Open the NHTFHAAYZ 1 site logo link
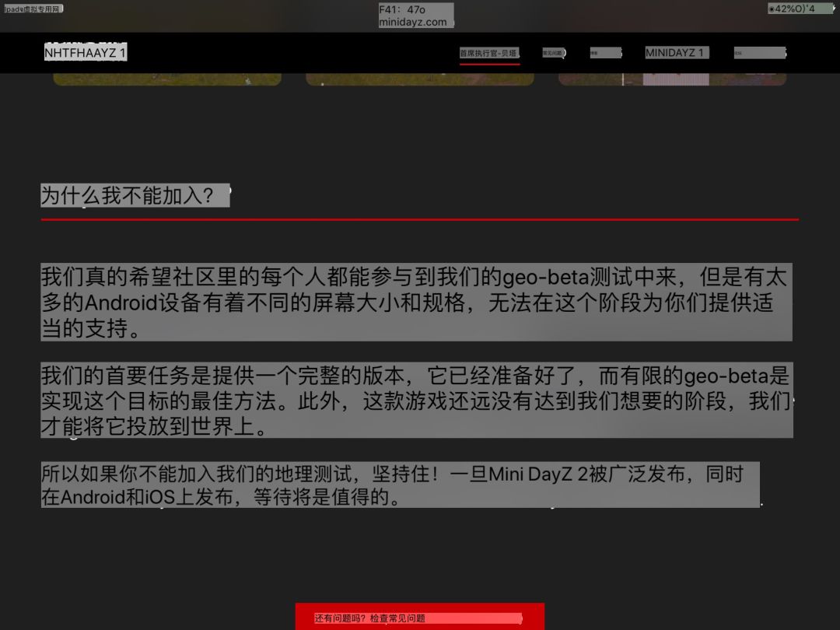Viewport: 840px width, 630px height. point(86,52)
